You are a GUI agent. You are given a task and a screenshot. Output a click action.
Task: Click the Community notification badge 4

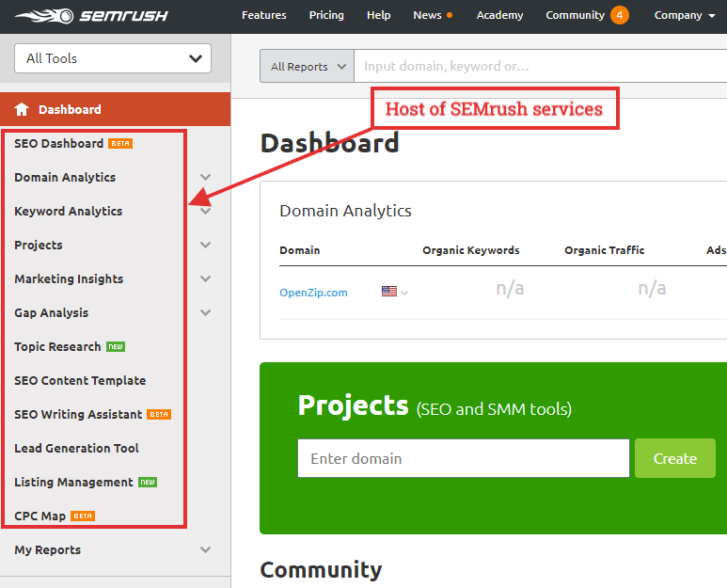point(620,15)
